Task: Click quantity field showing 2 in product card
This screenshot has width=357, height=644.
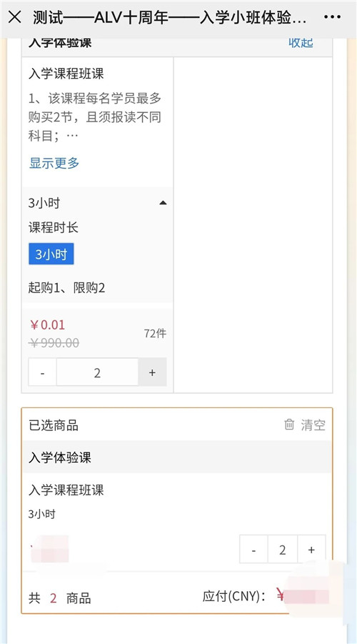Action: point(97,372)
